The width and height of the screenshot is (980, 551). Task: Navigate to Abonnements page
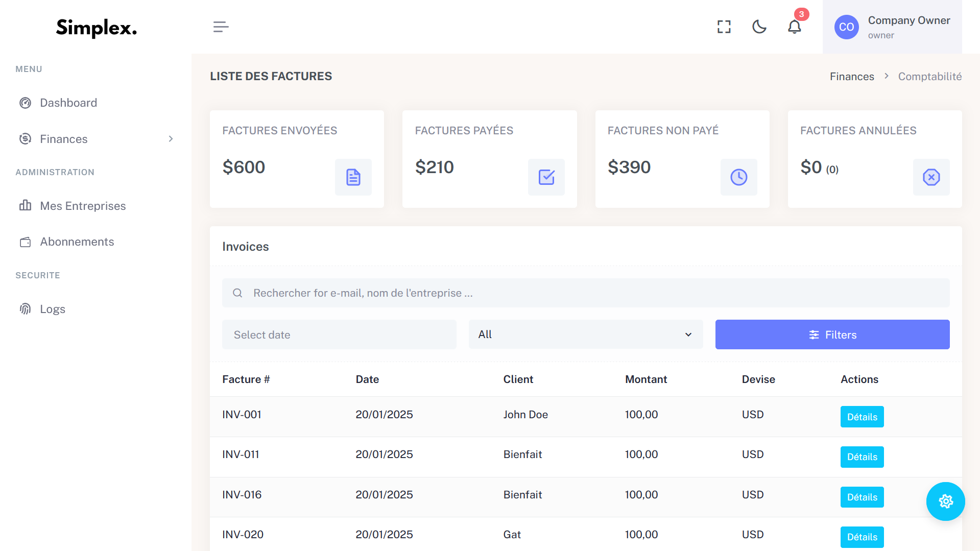tap(77, 242)
